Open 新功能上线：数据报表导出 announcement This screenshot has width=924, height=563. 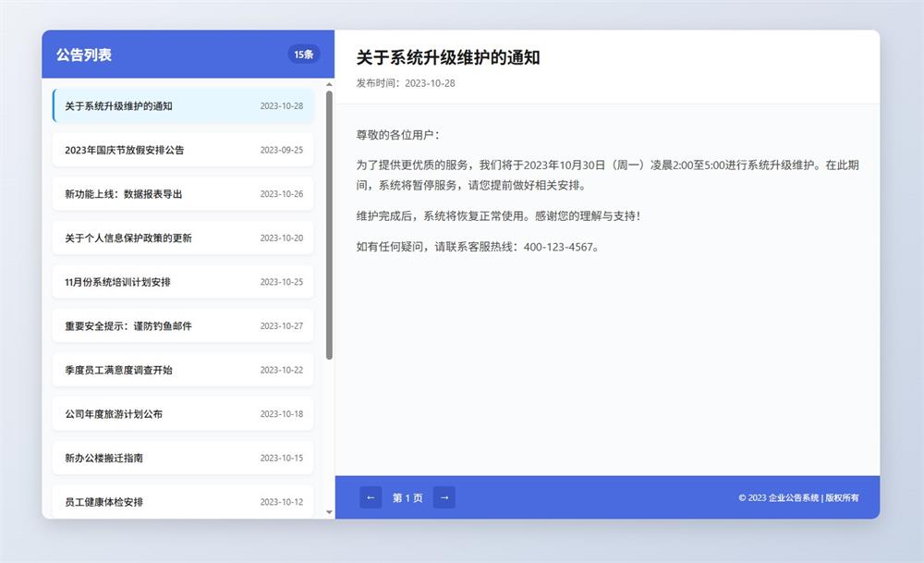tap(183, 194)
